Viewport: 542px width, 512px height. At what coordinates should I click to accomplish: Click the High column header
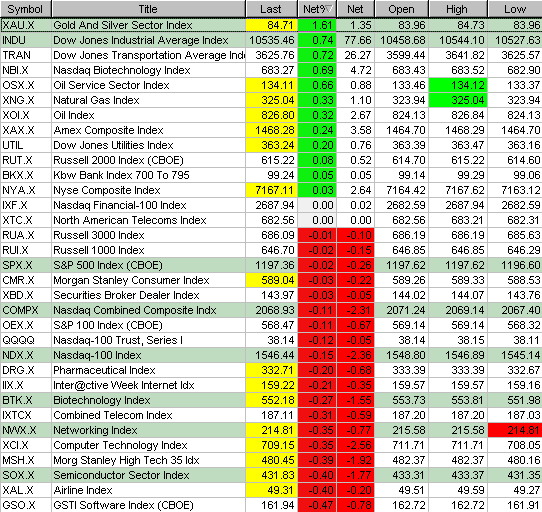458,9
